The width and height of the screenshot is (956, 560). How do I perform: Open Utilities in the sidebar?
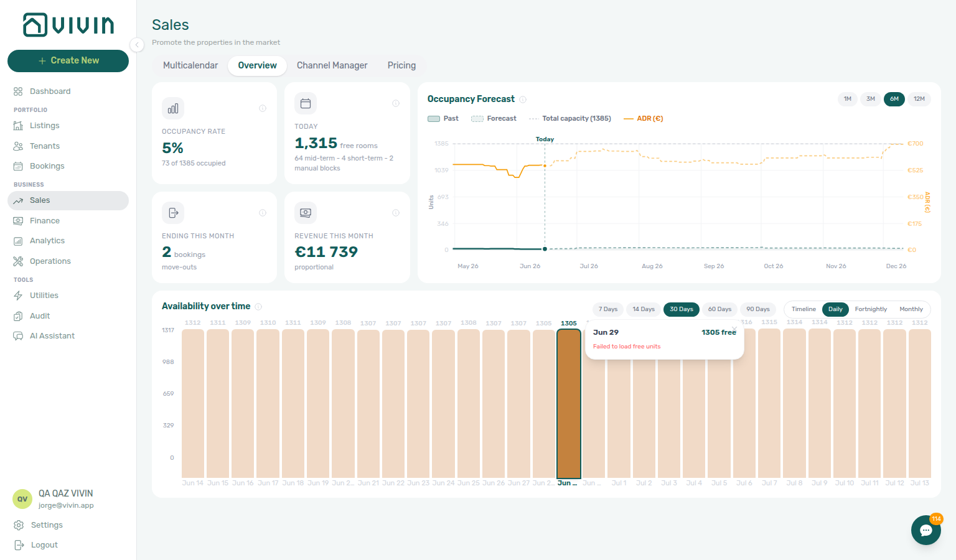pyautogui.click(x=68, y=296)
